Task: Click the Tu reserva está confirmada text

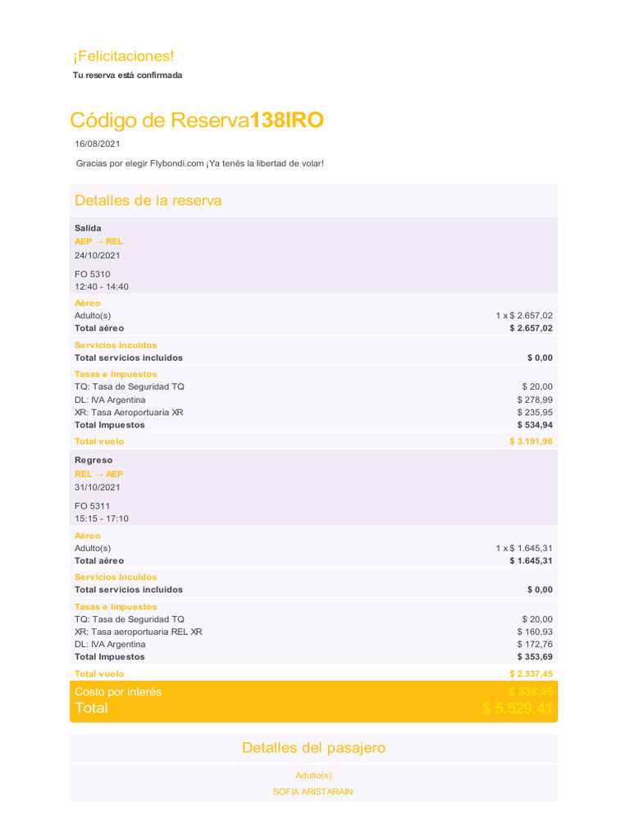Action: coord(127,75)
